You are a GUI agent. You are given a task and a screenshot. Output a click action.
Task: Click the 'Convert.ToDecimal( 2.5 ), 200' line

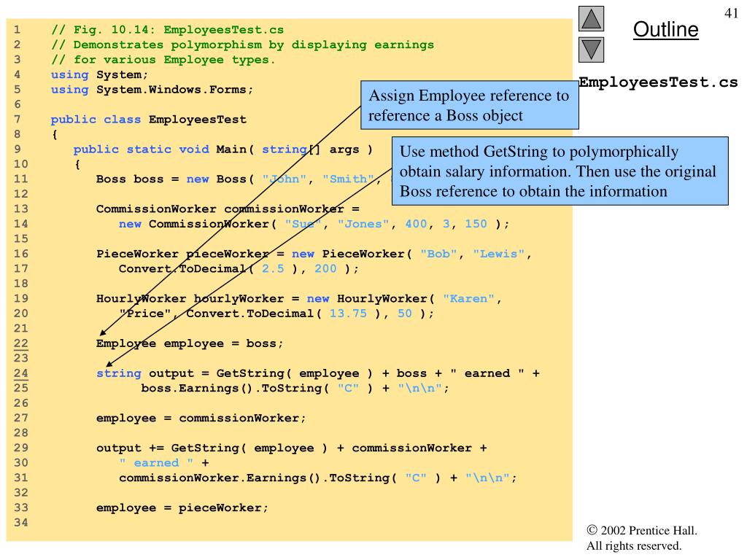pos(239,269)
